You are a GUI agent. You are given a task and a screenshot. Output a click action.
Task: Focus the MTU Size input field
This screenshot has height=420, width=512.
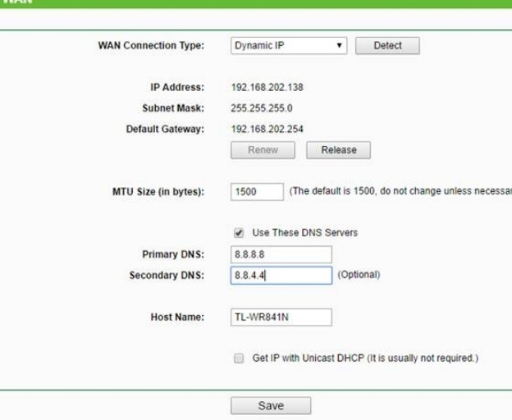click(x=257, y=192)
